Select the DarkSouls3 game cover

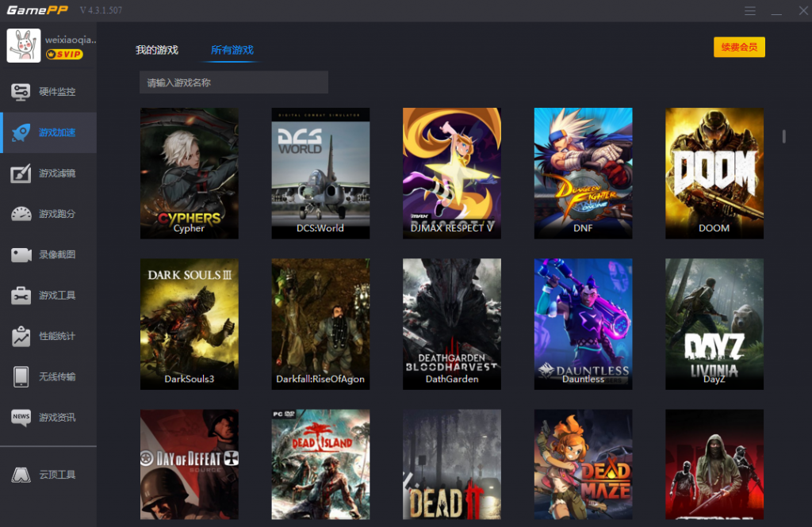(189, 324)
